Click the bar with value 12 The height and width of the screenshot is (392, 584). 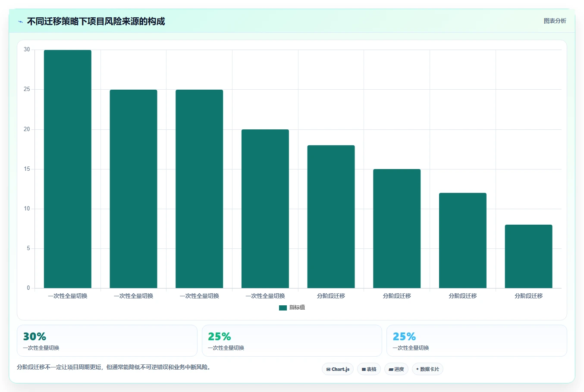463,240
